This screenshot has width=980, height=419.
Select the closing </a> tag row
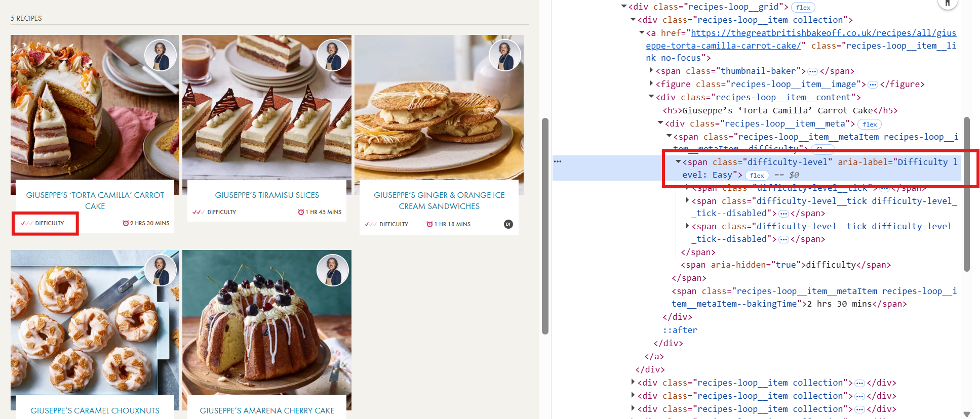point(654,356)
